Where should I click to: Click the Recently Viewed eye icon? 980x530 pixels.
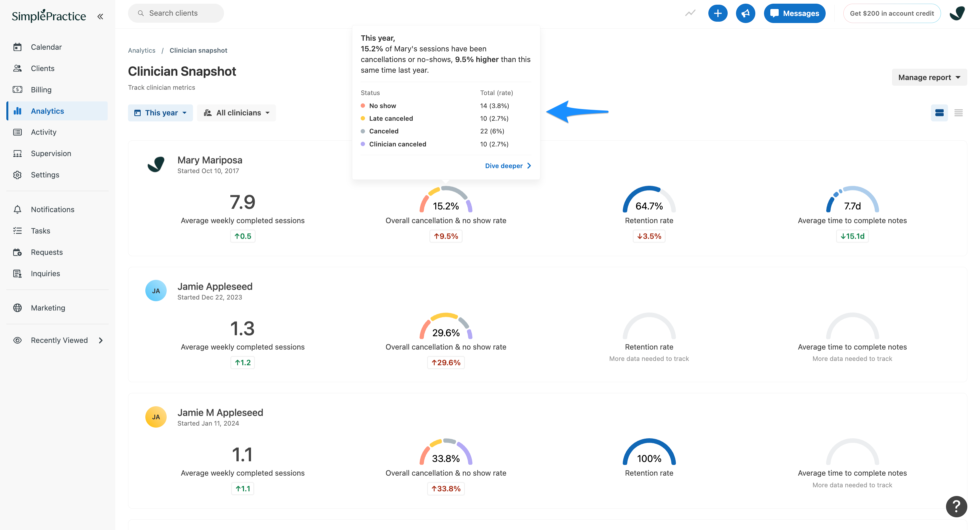17,341
